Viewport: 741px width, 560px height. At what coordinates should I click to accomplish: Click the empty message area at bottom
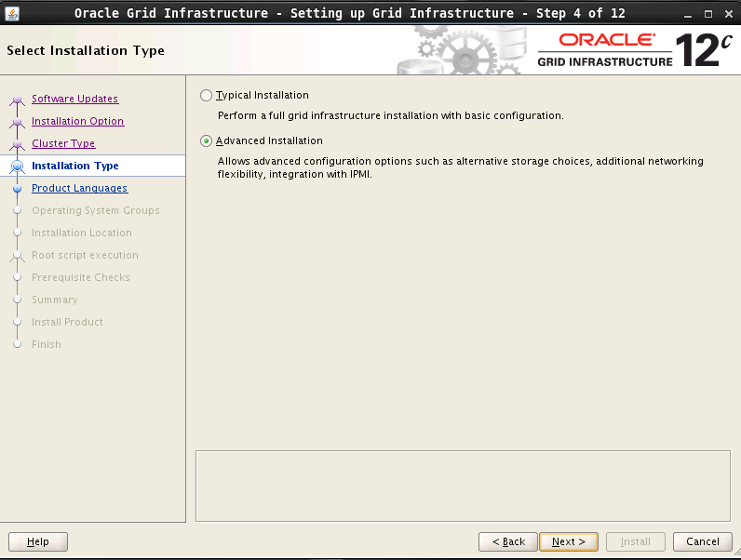point(463,486)
